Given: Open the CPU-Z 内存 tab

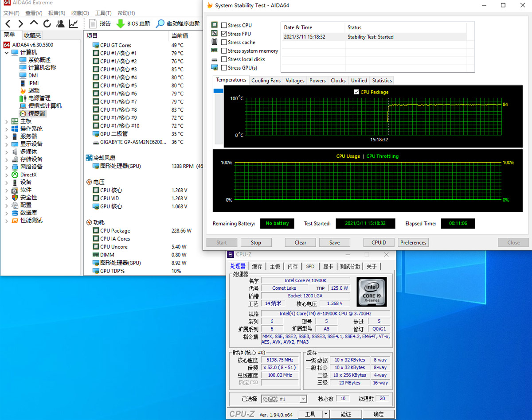Looking at the screenshot, I should coord(293,266).
